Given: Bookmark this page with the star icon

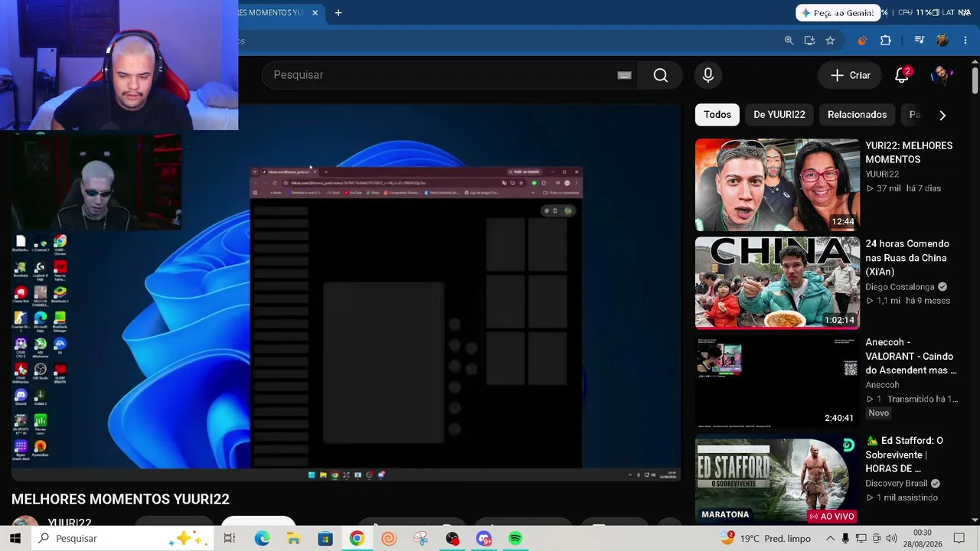Looking at the screenshot, I should 830,41.
